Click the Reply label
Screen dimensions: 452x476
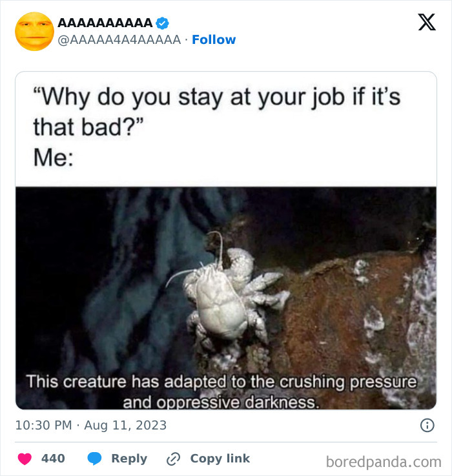point(129,459)
